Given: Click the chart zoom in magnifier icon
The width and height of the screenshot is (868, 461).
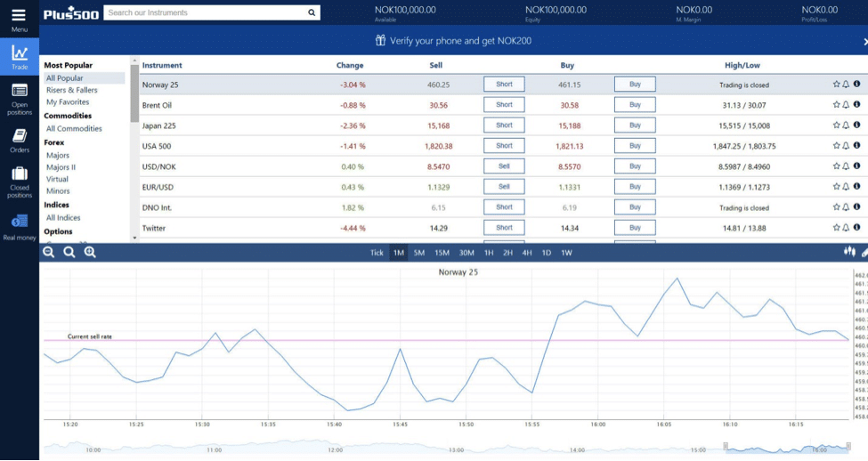Looking at the screenshot, I should (90, 253).
